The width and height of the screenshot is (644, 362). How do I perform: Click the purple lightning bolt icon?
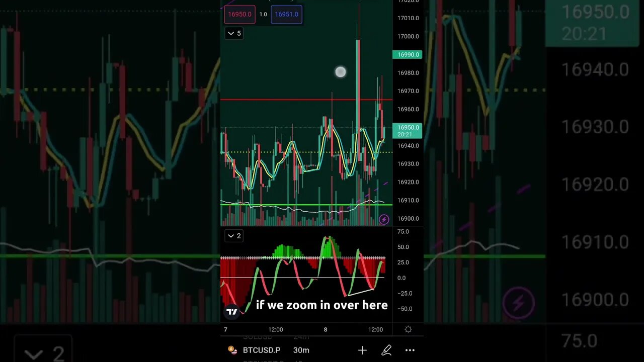point(384,219)
